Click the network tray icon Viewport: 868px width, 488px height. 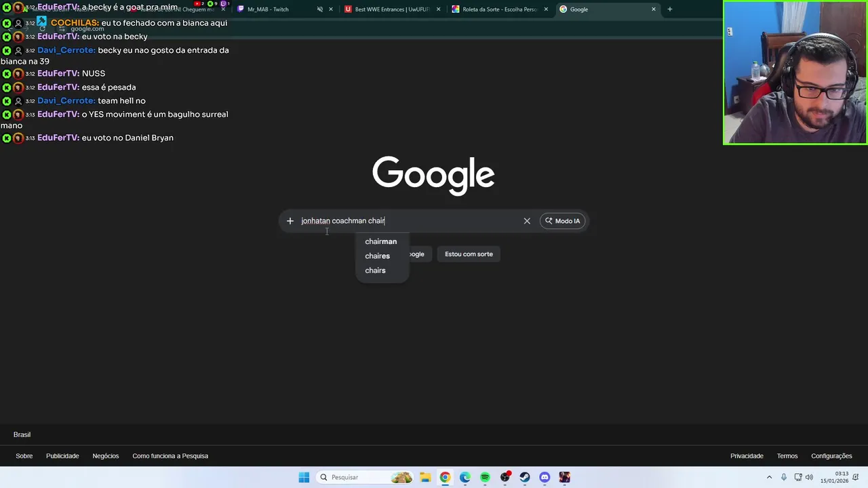tap(798, 477)
